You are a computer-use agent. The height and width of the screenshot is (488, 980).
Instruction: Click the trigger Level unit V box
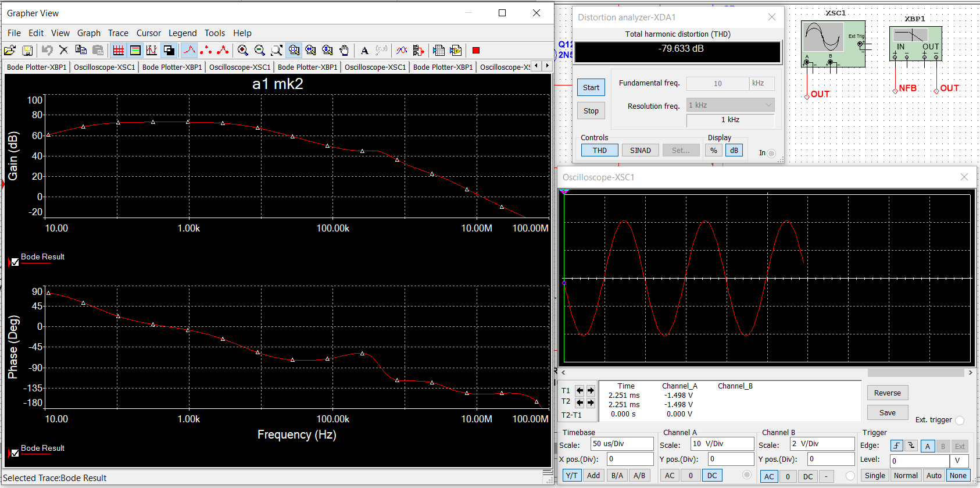[959, 461]
